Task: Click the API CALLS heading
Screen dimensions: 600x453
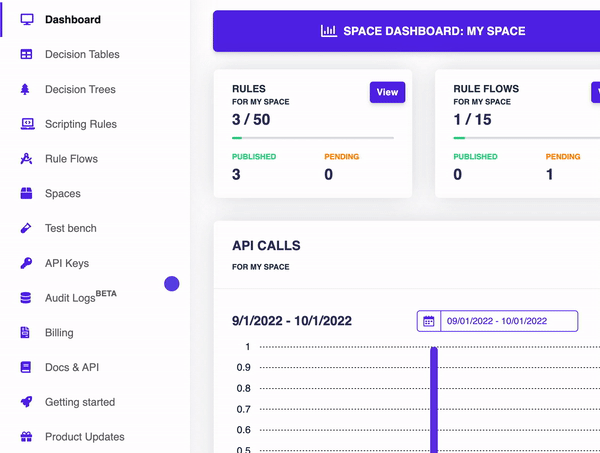Action: [x=266, y=246]
